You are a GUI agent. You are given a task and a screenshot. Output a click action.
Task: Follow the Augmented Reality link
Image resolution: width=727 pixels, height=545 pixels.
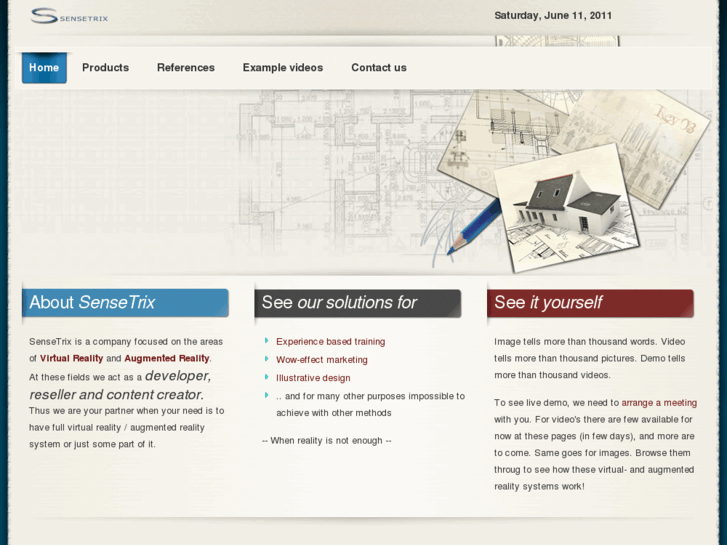coord(167,358)
